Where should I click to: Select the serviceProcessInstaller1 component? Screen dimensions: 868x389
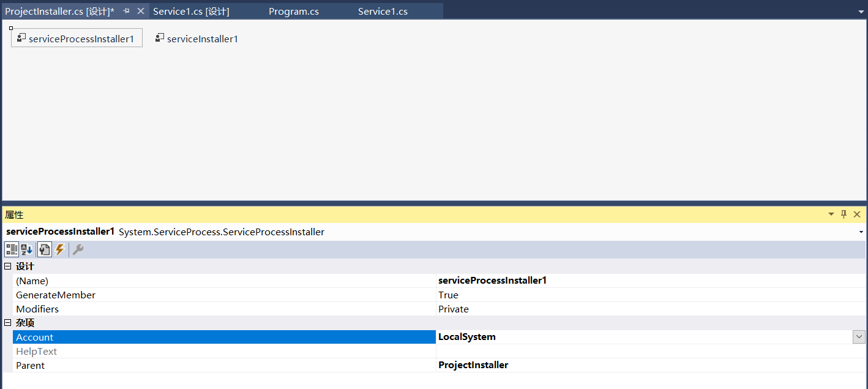click(77, 39)
